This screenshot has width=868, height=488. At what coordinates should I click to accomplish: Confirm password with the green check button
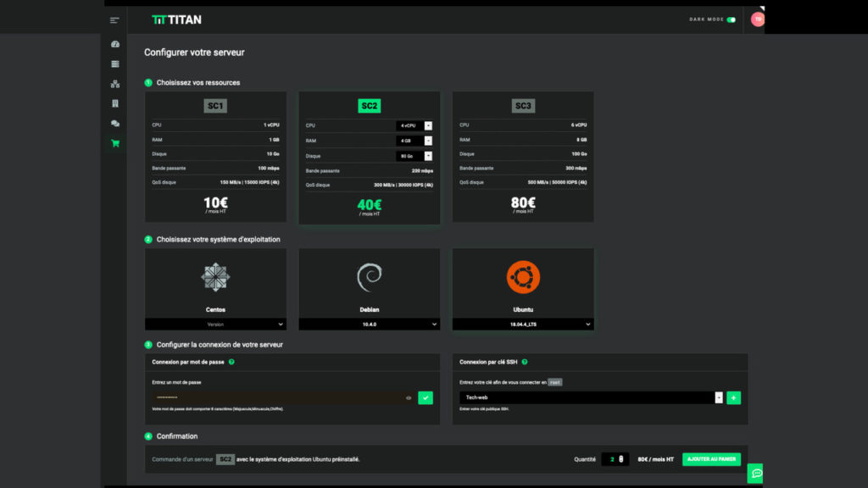(x=426, y=397)
